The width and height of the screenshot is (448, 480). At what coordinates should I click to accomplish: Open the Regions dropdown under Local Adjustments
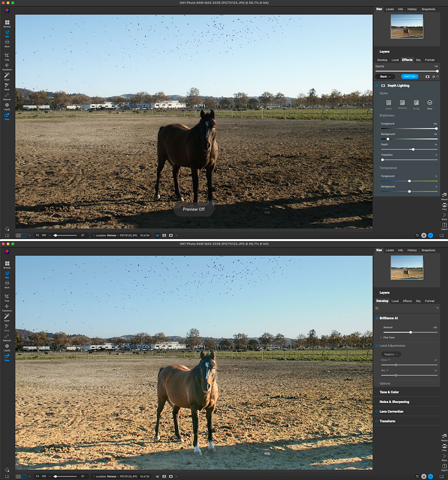[x=391, y=354]
